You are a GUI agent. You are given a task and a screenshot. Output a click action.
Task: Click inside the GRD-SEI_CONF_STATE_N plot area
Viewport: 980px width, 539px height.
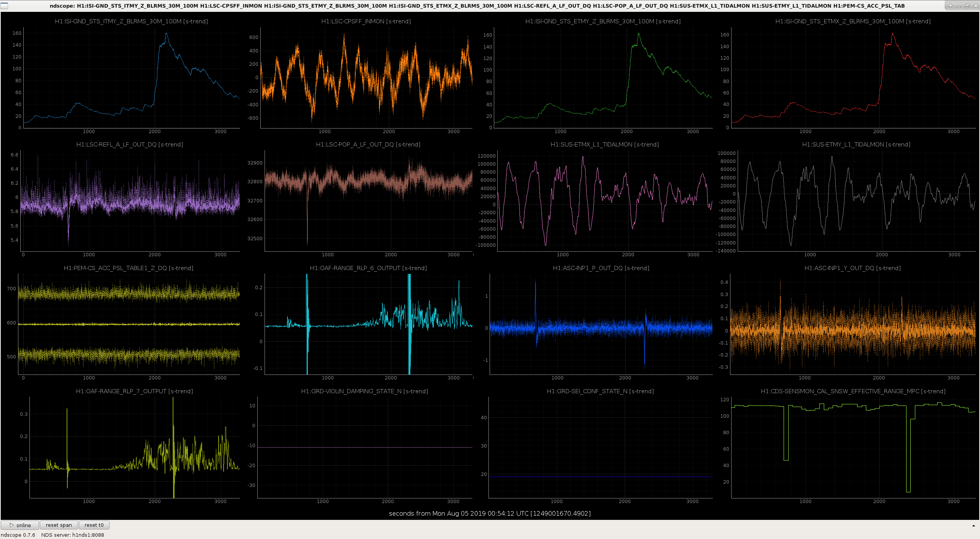601,448
